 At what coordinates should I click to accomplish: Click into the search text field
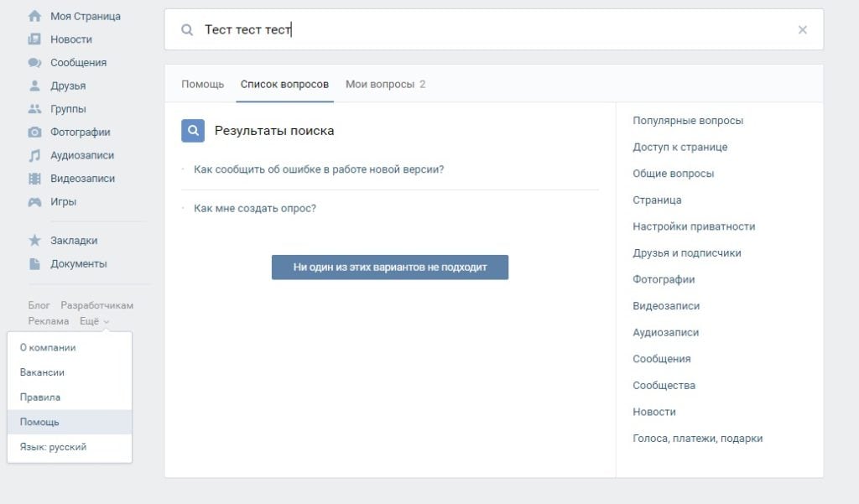click(494, 29)
